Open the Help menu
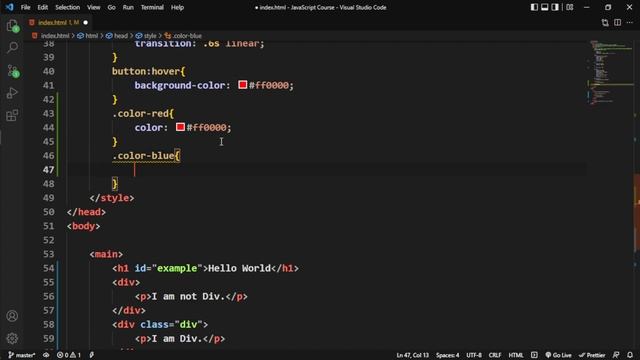 click(x=177, y=7)
